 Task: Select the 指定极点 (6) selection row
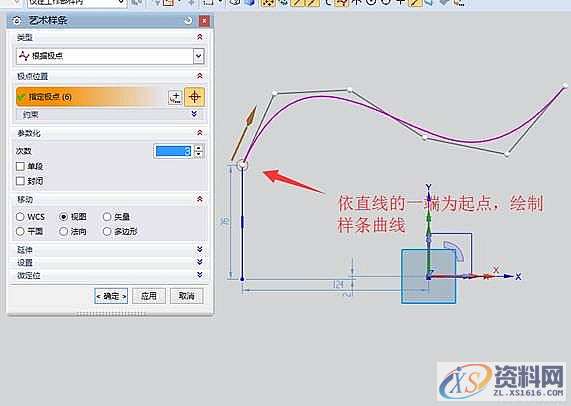(x=91, y=97)
